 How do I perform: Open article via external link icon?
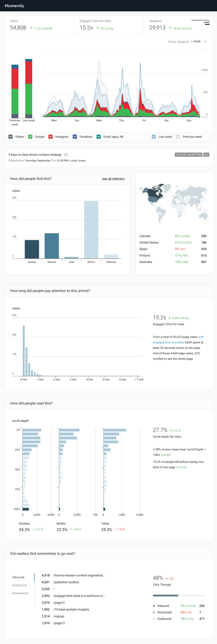pyautogui.click(x=66, y=155)
